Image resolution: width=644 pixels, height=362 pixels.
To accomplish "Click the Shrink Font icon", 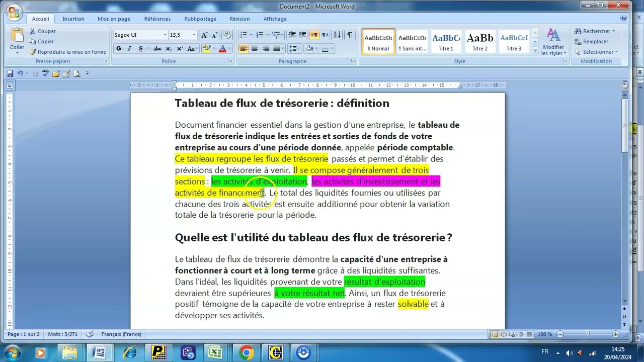I will (215, 35).
